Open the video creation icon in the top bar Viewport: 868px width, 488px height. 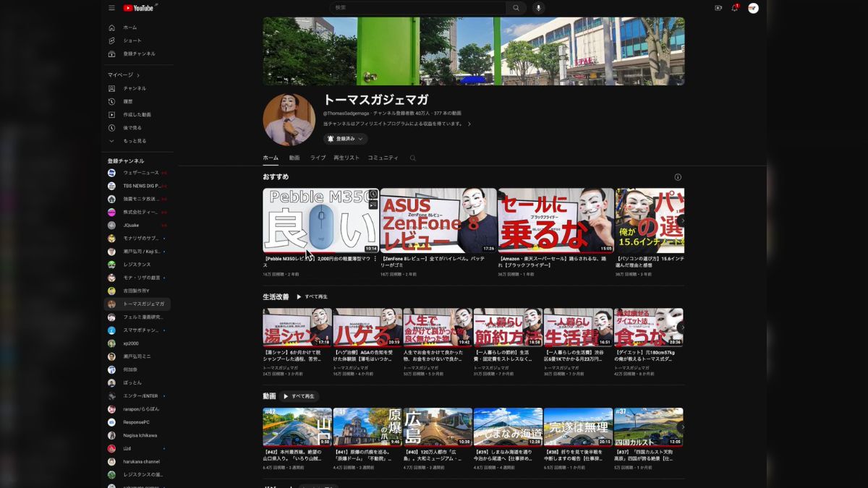[718, 8]
